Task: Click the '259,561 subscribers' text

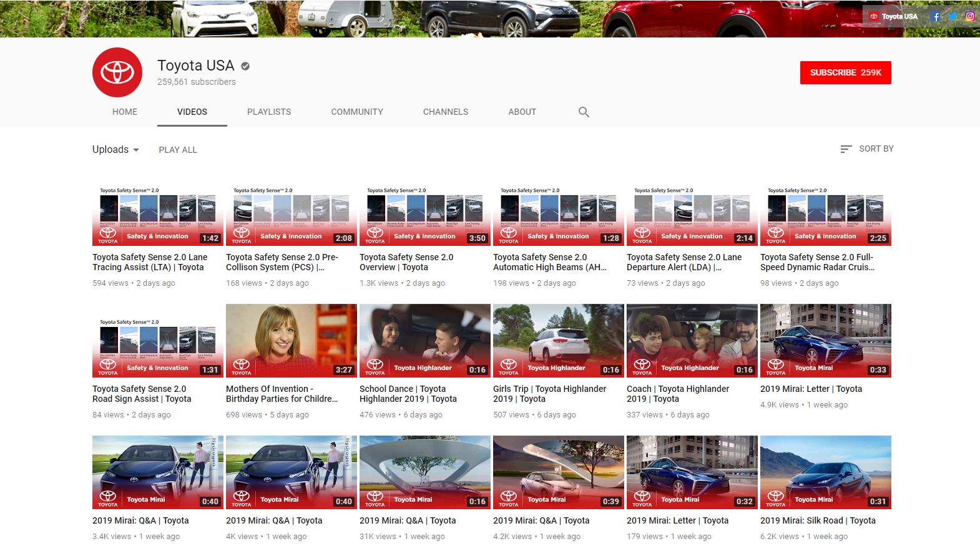Action: point(197,82)
